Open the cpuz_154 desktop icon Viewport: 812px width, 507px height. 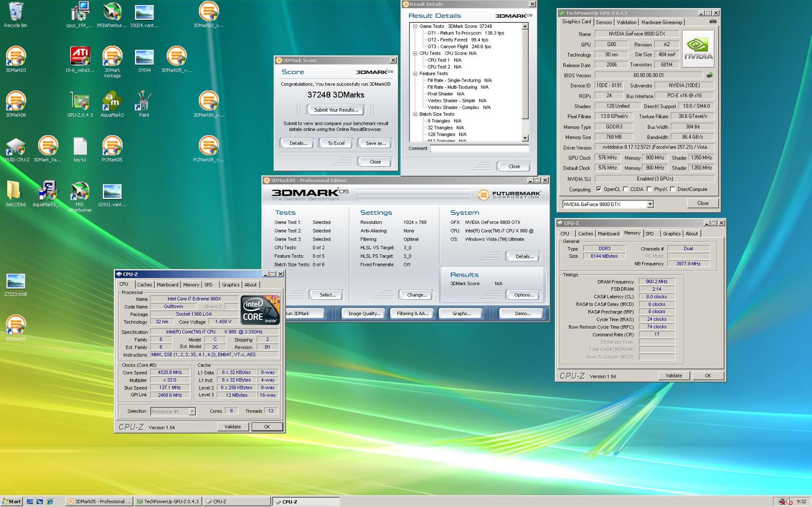80,15
